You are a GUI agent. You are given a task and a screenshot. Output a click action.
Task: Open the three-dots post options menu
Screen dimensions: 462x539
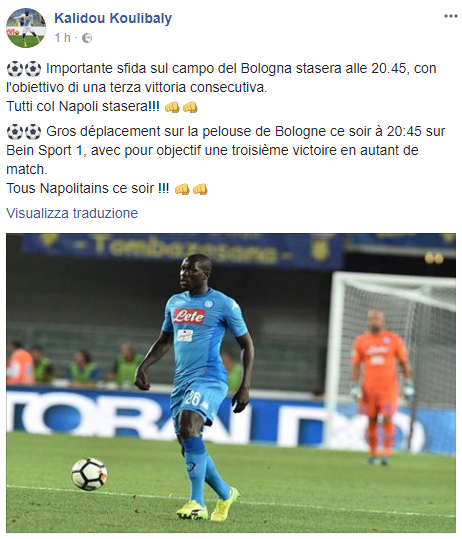pos(451,16)
